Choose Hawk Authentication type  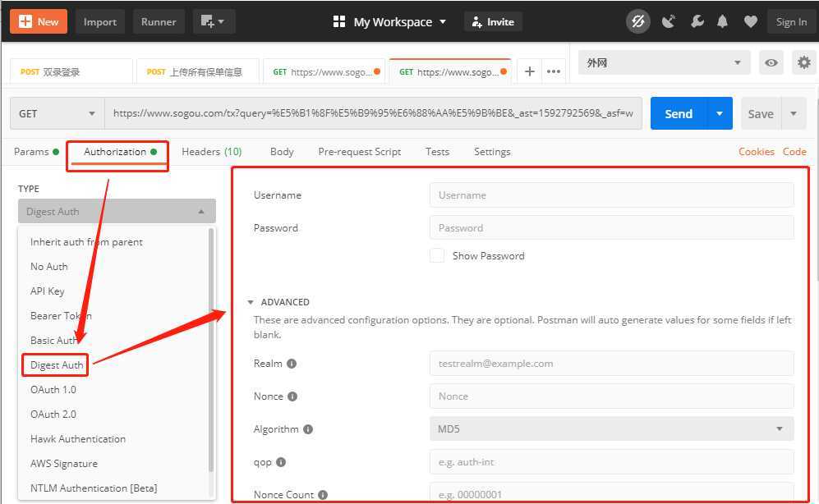[78, 439]
